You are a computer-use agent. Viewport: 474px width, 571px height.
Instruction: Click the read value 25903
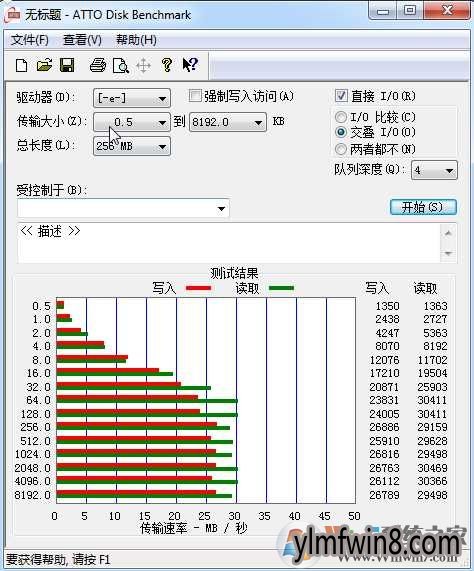tap(432, 387)
